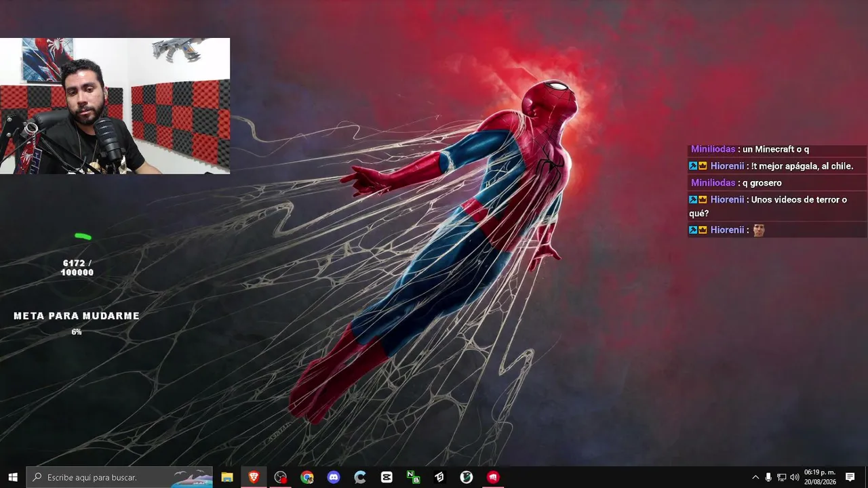Image resolution: width=868 pixels, height=488 pixels.
Task: Open the black angular-logo app on taskbar
Action: 439,477
